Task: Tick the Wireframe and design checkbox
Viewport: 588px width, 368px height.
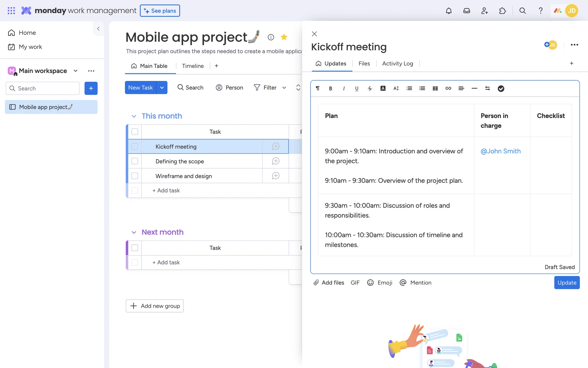Action: tap(135, 176)
